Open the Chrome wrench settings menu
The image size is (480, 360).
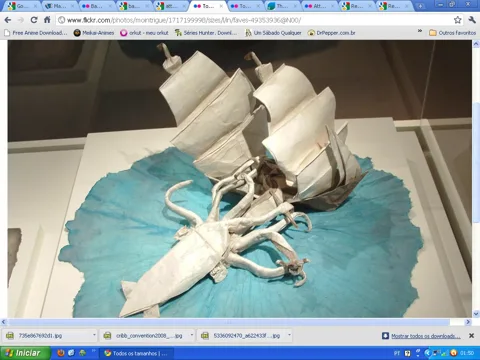pyautogui.click(x=472, y=20)
